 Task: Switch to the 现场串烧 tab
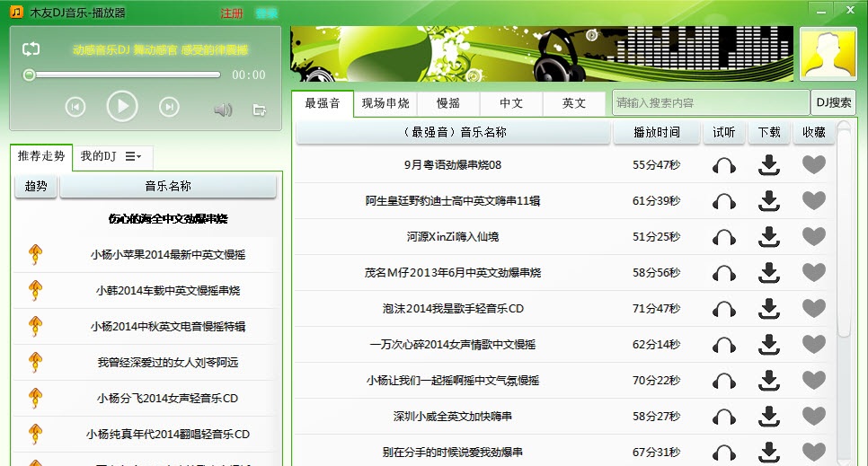point(385,103)
